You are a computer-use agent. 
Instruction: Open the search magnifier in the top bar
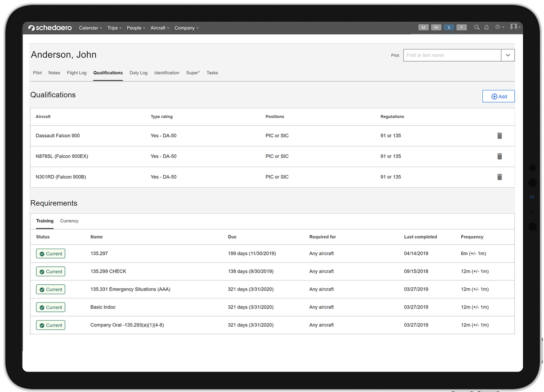click(x=477, y=27)
